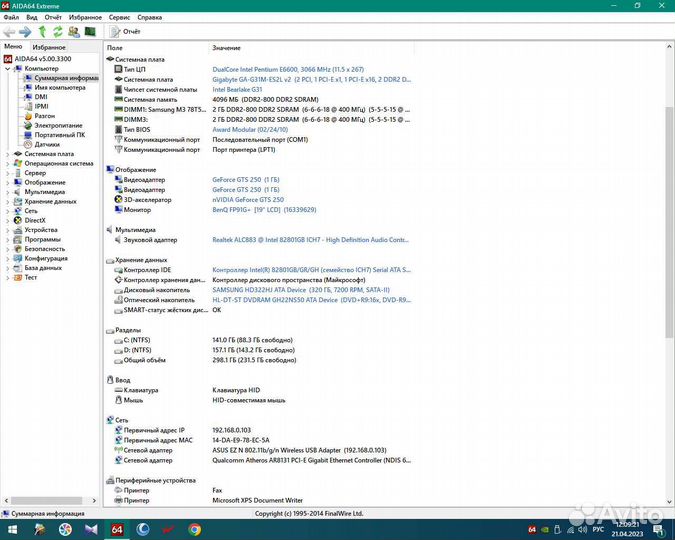Click the Тест tree icon
The height and width of the screenshot is (540, 675).
pyautogui.click(x=18, y=277)
